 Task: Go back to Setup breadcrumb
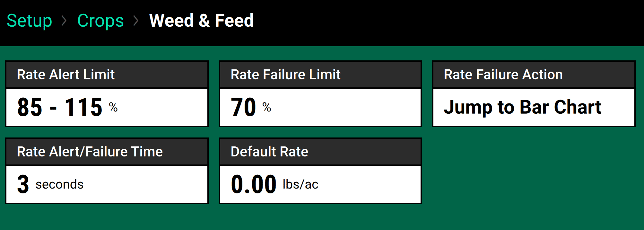coord(29,21)
